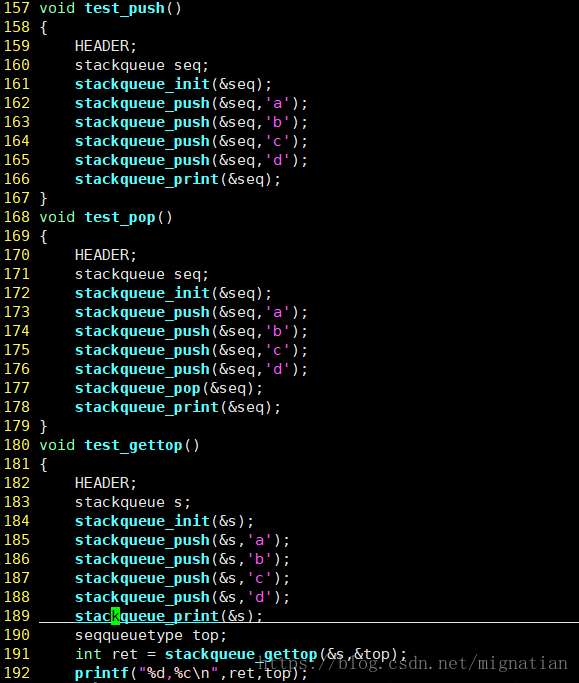Click stackqueue_init(&s) on line 184
The width and height of the screenshot is (579, 683).
[x=164, y=521]
